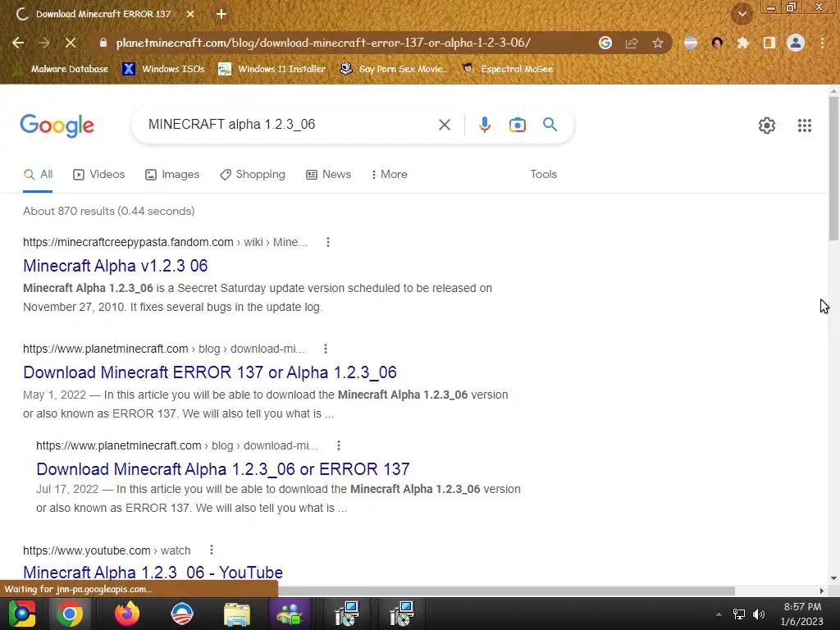Open Chrome's three-dot menu
Screen dimensions: 840x630
[x=822, y=43]
